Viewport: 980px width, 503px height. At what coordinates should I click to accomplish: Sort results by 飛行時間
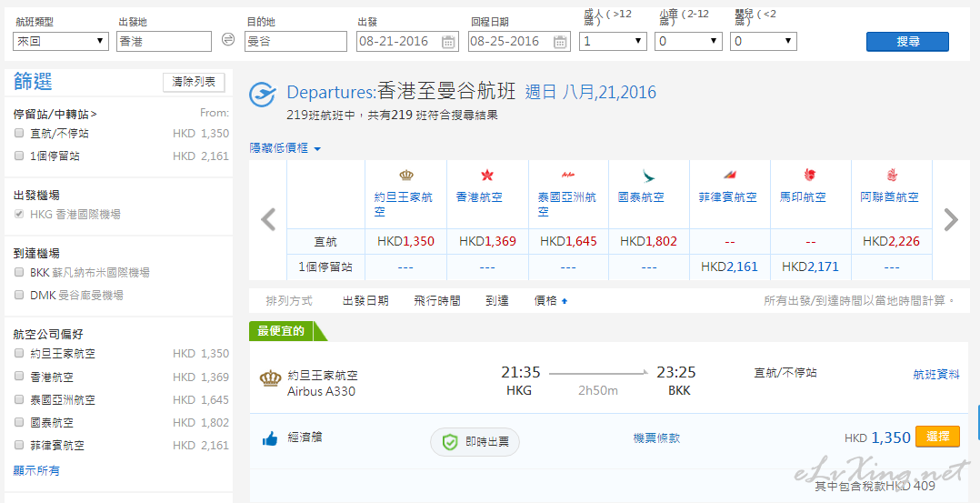click(x=437, y=301)
